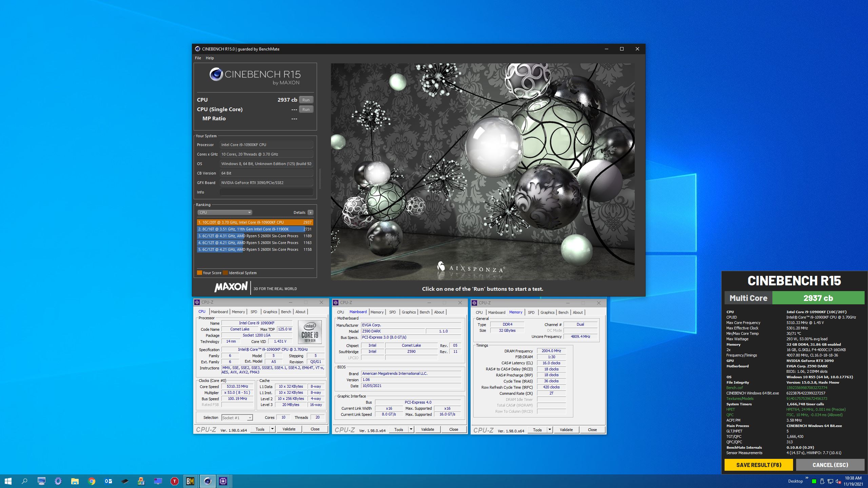Open the Graphics tab in the Memory CPU-Z window

(x=547, y=312)
